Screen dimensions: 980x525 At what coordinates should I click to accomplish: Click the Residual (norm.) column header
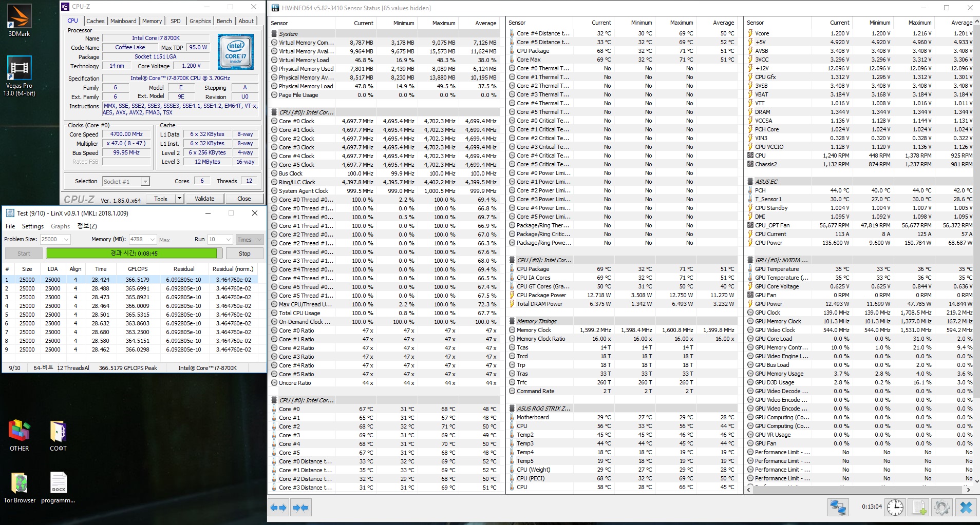coord(233,269)
